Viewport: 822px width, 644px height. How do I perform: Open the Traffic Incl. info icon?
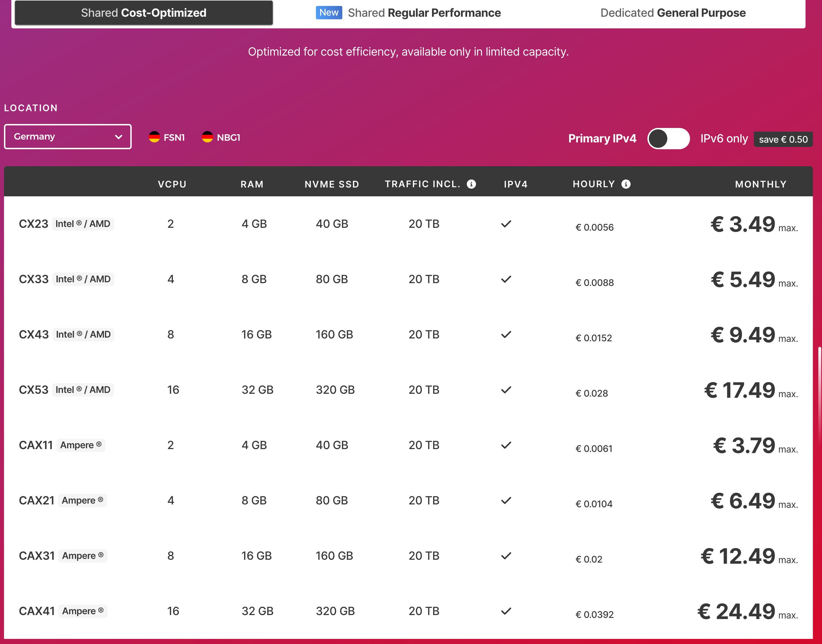[471, 184]
